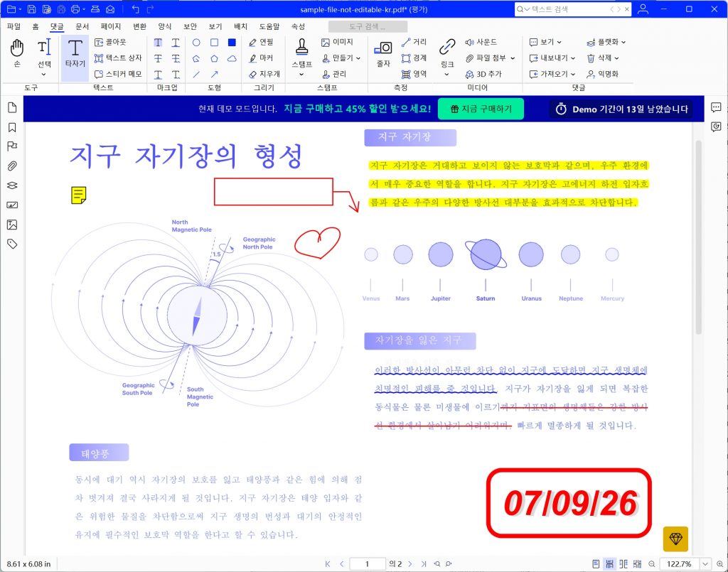The width and height of the screenshot is (728, 572).
Task: Select the cloud shape tool
Action: click(232, 58)
